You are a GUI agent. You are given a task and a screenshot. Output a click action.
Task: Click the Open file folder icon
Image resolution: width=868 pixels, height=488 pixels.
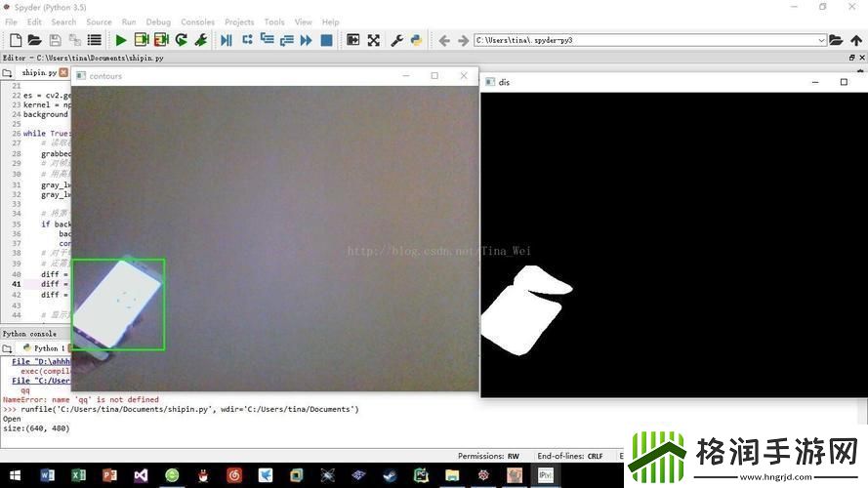[35, 40]
